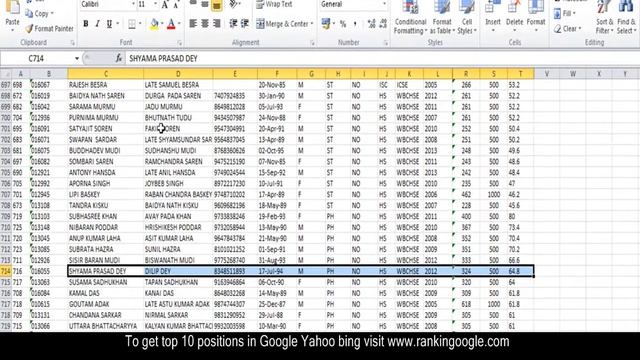Apply cell borders button
This screenshot has height=360, width=640.
click(x=132, y=24)
